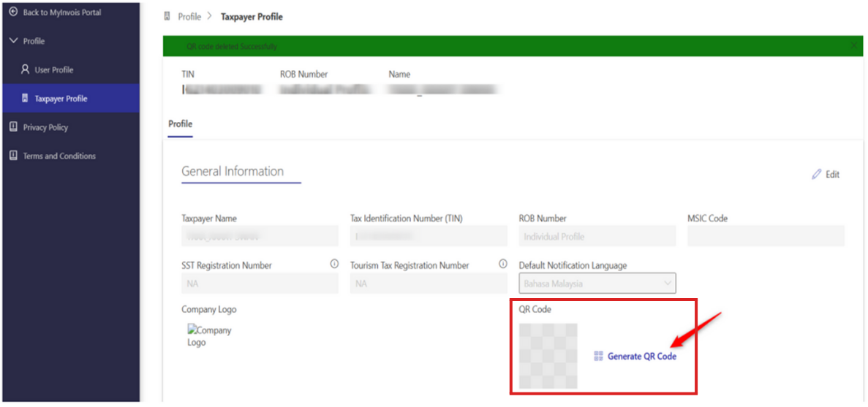Click Generate QR Code link

pos(641,357)
